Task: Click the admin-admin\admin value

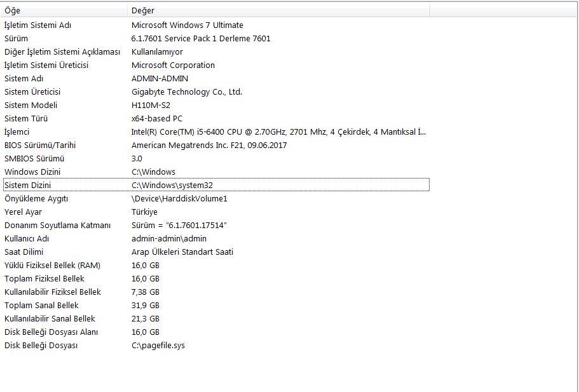Action: click(169, 239)
